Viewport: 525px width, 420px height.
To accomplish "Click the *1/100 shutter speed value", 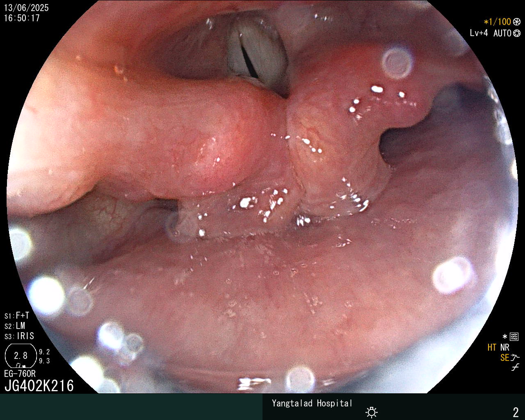I will (498, 22).
